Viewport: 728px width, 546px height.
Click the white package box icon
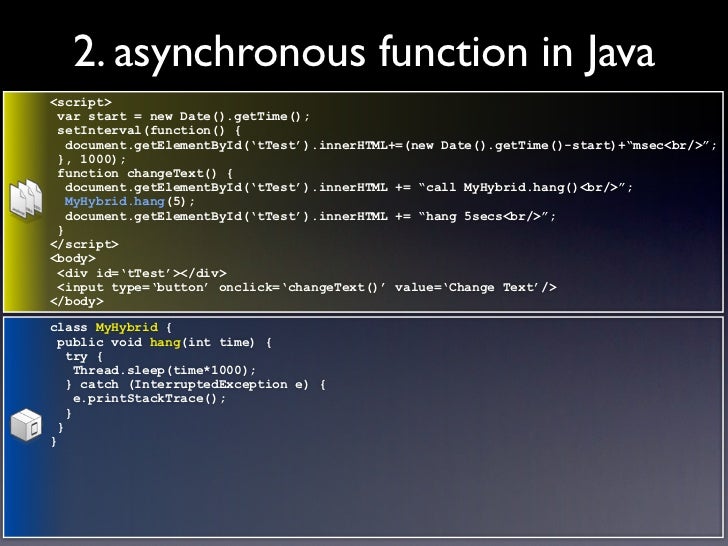pyautogui.click(x=26, y=425)
